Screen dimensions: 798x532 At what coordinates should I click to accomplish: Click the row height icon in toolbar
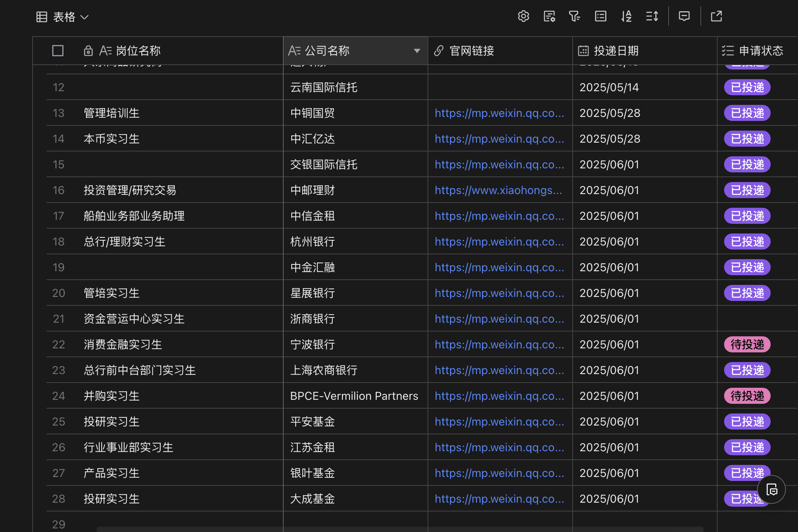(x=652, y=16)
